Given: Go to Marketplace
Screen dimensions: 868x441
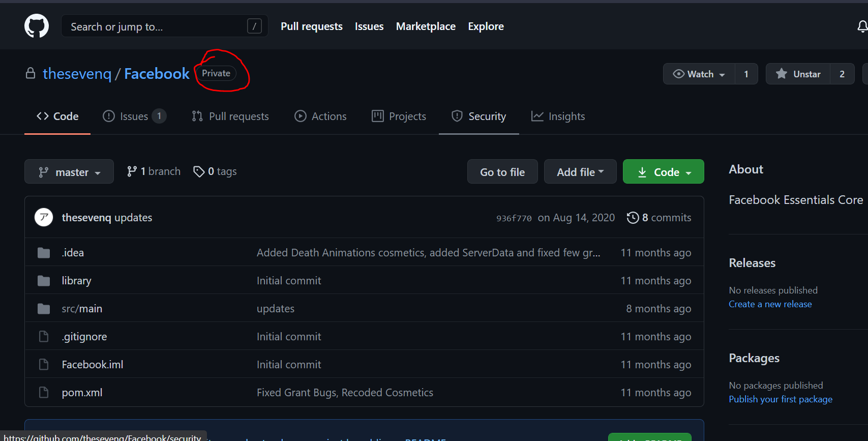Looking at the screenshot, I should click(426, 26).
